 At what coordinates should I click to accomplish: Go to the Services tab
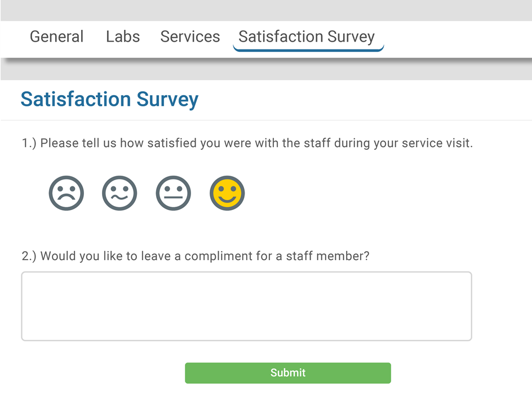pos(190,37)
